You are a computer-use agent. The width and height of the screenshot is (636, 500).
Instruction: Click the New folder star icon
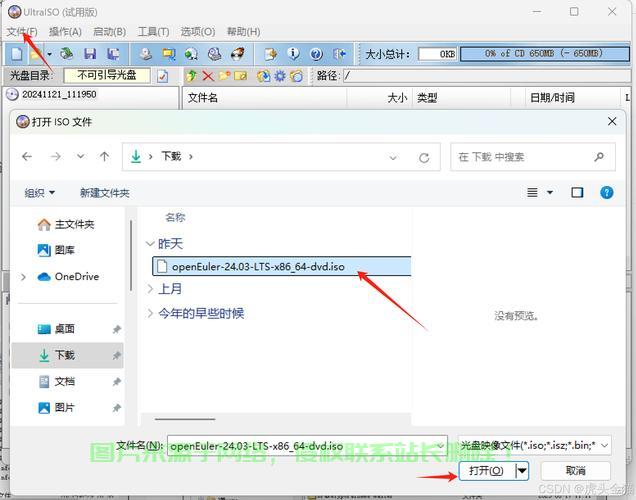224,76
